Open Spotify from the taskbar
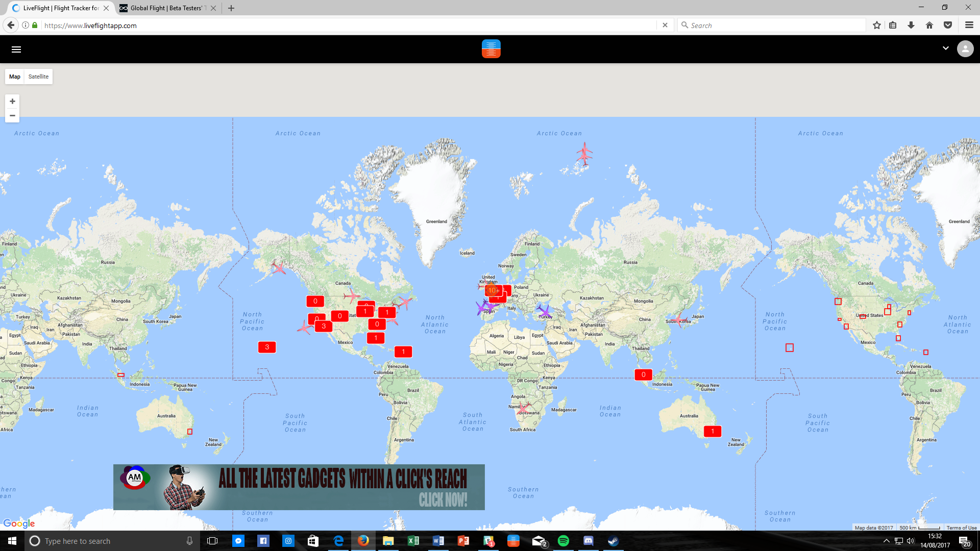Image resolution: width=980 pixels, height=551 pixels. click(563, 541)
